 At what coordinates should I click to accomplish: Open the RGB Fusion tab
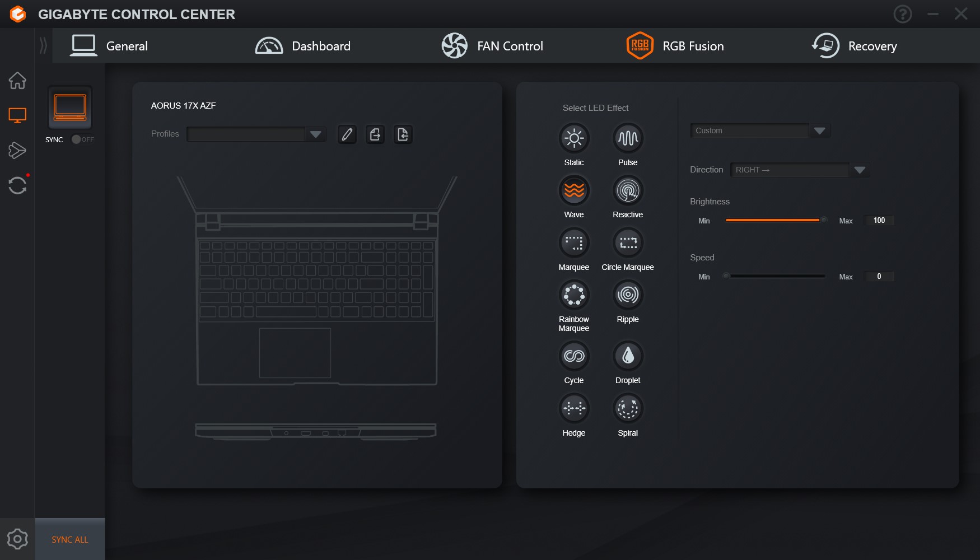tap(675, 46)
